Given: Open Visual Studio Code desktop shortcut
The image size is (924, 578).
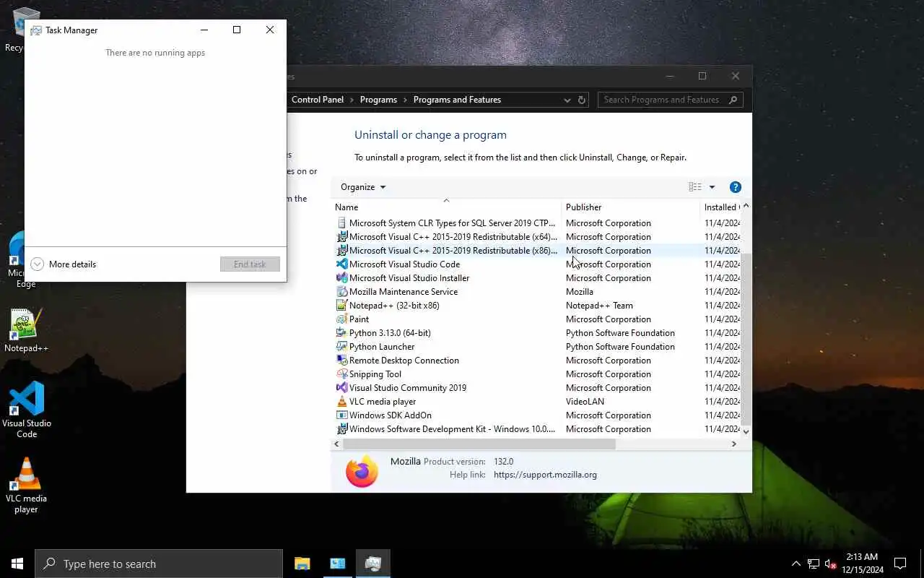Looking at the screenshot, I should click(x=27, y=410).
